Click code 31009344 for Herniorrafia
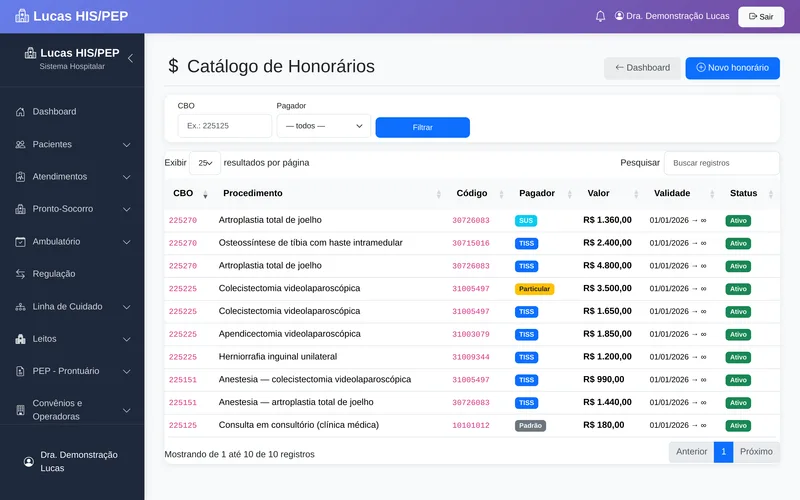 tap(471, 357)
